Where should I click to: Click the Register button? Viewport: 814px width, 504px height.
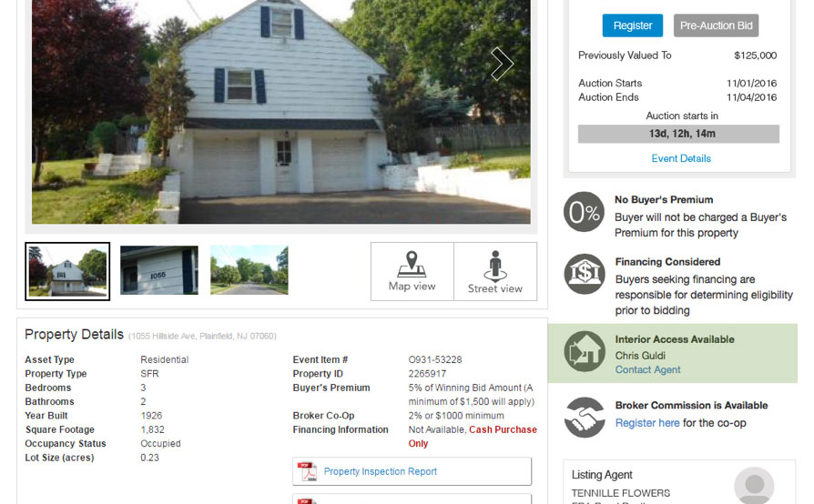tap(632, 25)
